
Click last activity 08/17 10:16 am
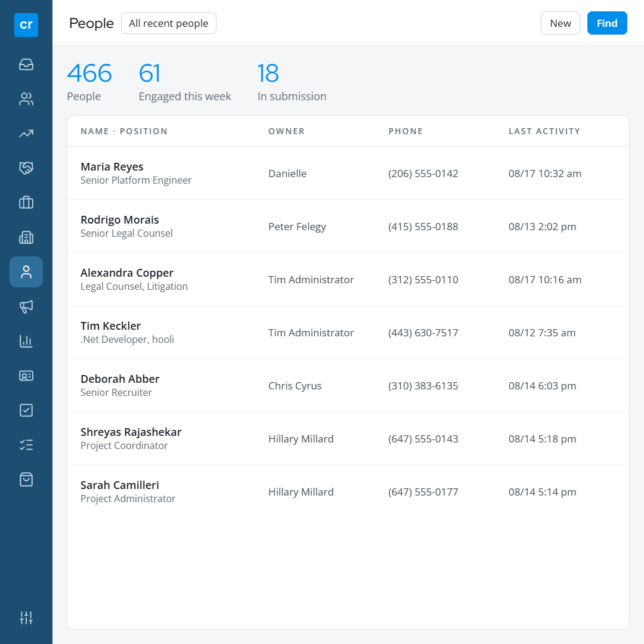pyautogui.click(x=544, y=280)
